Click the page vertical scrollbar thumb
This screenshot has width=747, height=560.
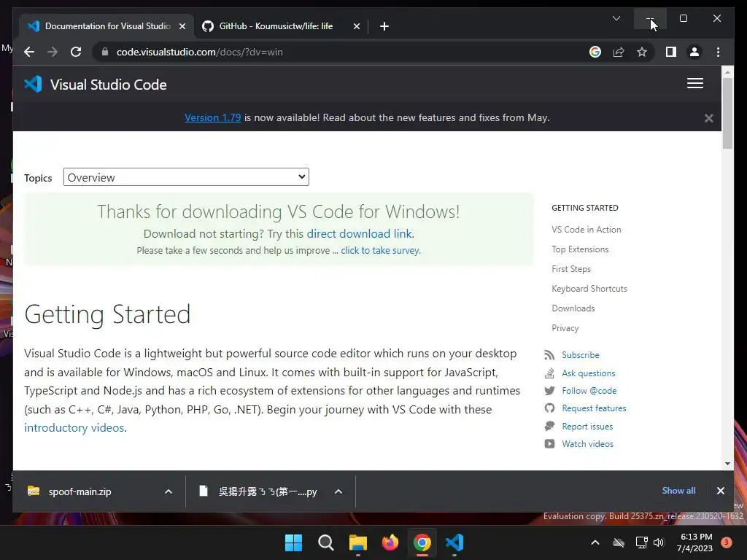pos(727,113)
